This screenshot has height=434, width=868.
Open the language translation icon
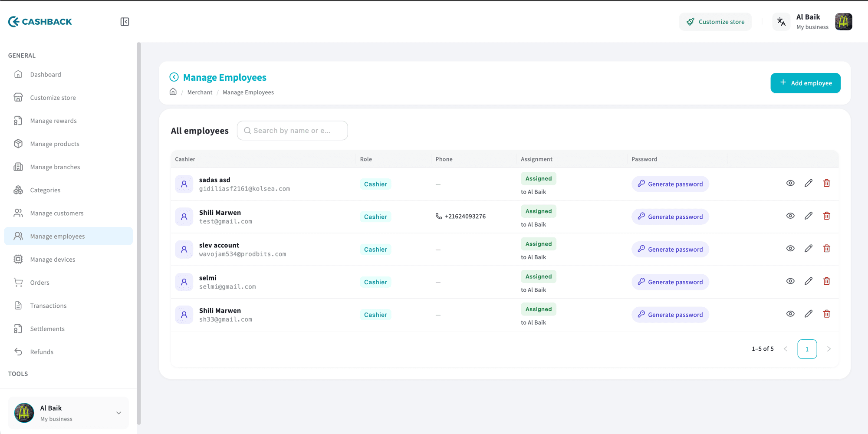click(781, 22)
